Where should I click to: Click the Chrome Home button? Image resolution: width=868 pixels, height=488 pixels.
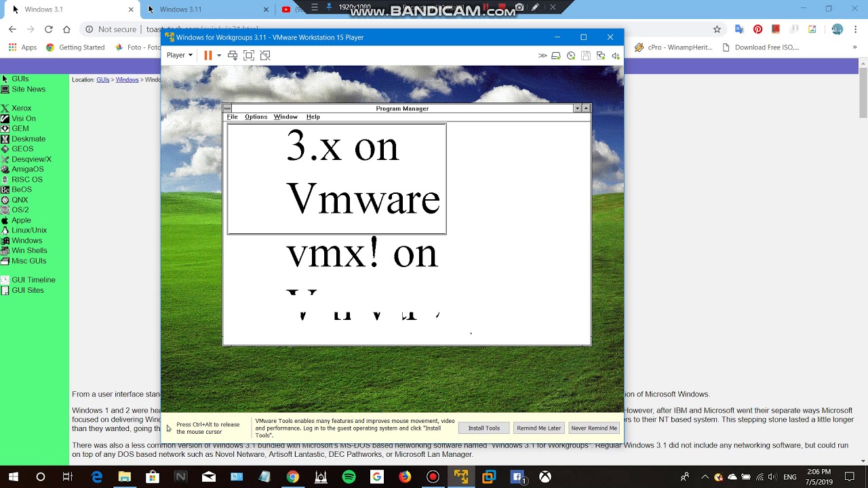[66, 29]
